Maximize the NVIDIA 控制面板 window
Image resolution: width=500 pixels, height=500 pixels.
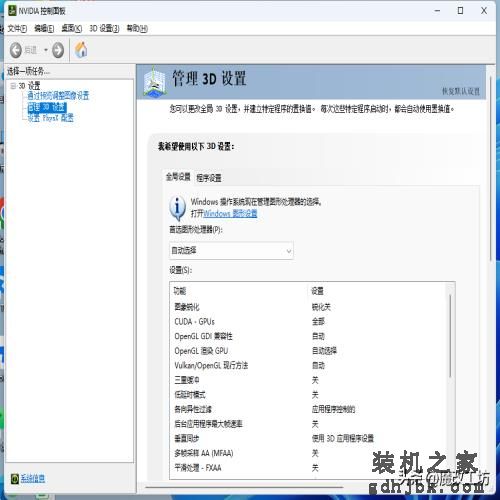click(460, 11)
